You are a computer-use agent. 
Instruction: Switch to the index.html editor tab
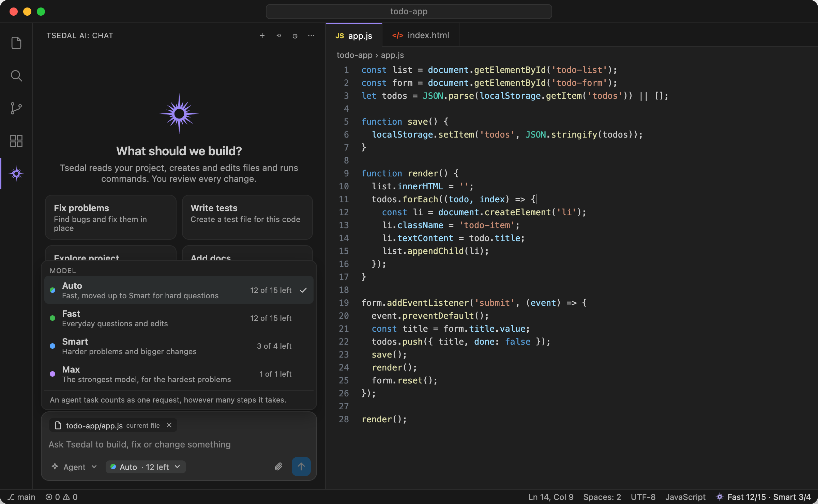click(x=421, y=35)
